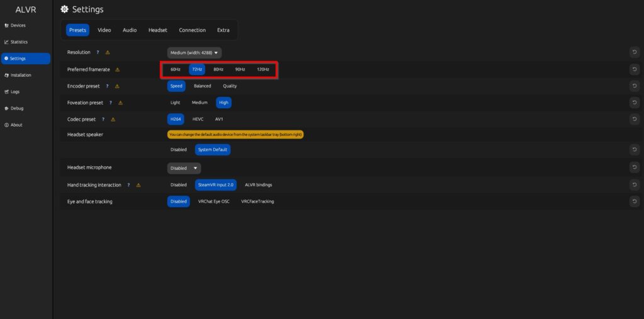Switch to the Headset tab
The image size is (644, 319).
(158, 30)
